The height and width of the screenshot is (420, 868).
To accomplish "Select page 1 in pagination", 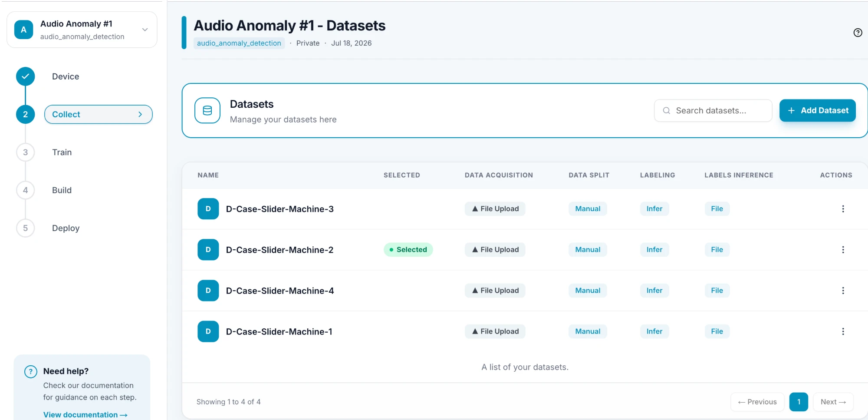I will (x=799, y=402).
